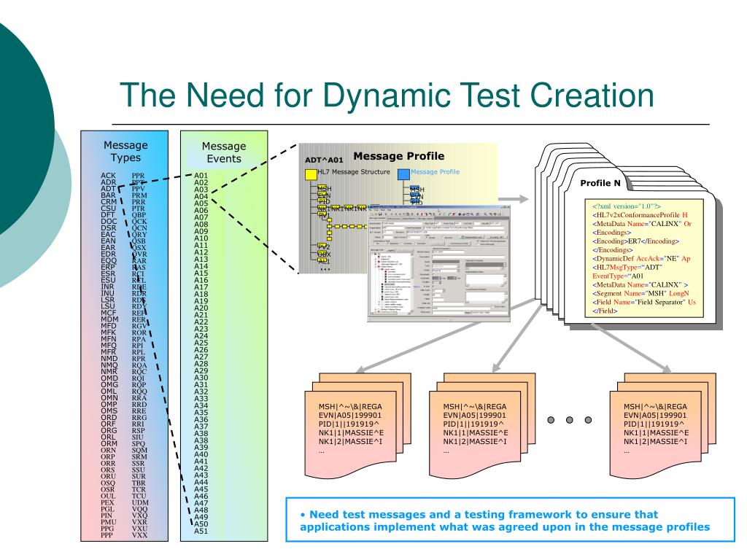Click the yellow AL1 segment node
747x560 pixels.
323,261
